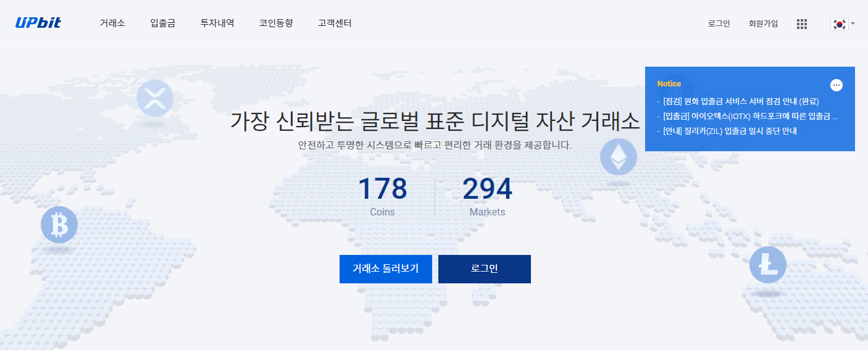Open the 입출금 menu

pyautogui.click(x=162, y=23)
